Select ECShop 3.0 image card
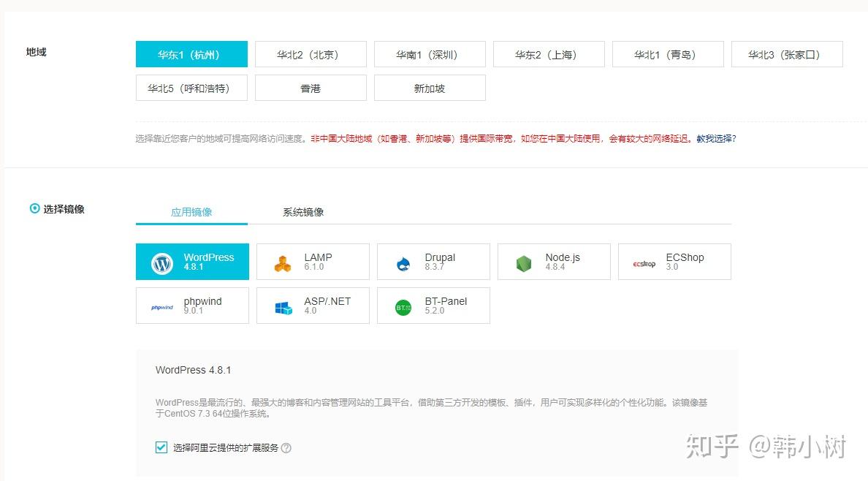The image size is (868, 481). [x=675, y=262]
